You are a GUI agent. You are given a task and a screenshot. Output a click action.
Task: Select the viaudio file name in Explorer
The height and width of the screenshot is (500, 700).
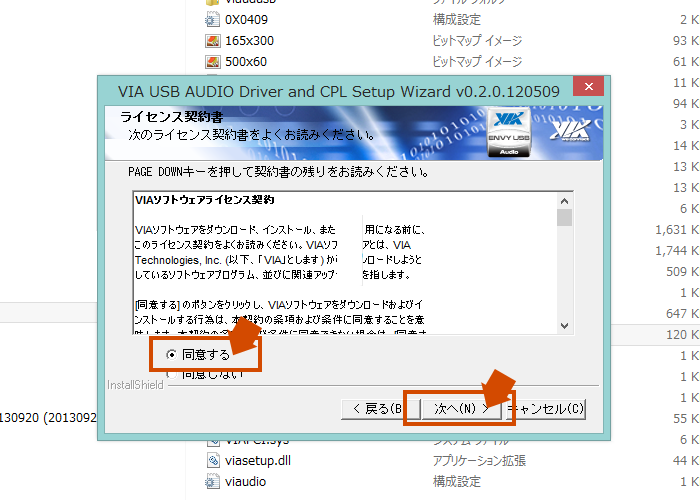(x=245, y=482)
